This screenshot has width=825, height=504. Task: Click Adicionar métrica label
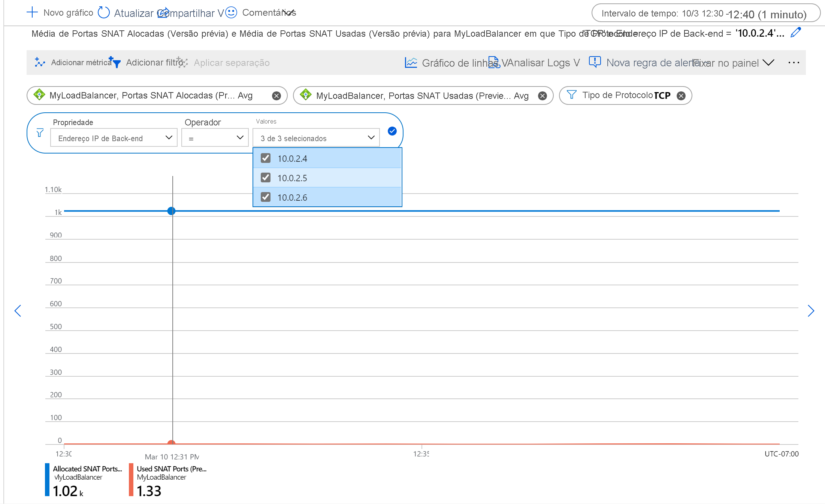pyautogui.click(x=81, y=63)
